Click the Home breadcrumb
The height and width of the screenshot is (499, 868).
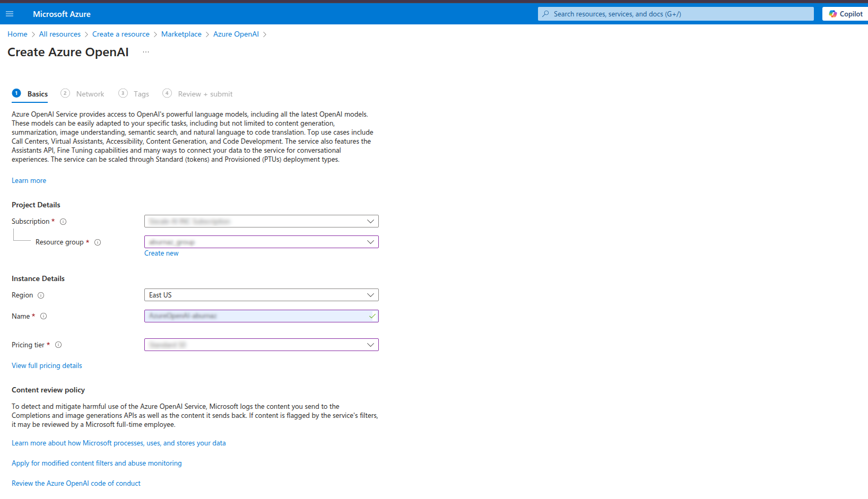(18, 34)
